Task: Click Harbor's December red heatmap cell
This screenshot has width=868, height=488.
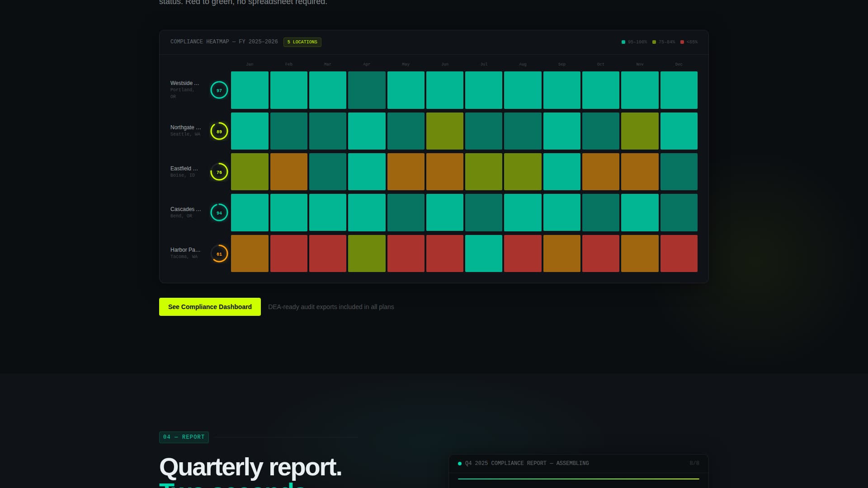Action: pos(679,253)
